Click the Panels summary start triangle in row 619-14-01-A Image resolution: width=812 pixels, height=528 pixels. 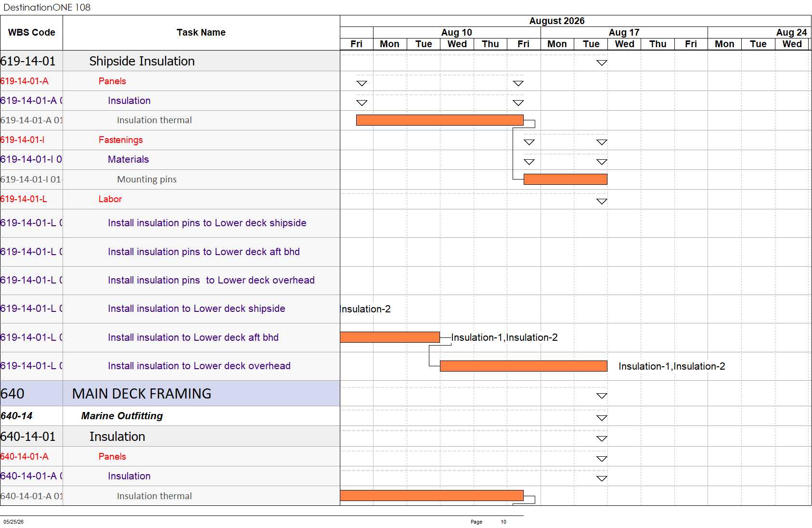(362, 83)
